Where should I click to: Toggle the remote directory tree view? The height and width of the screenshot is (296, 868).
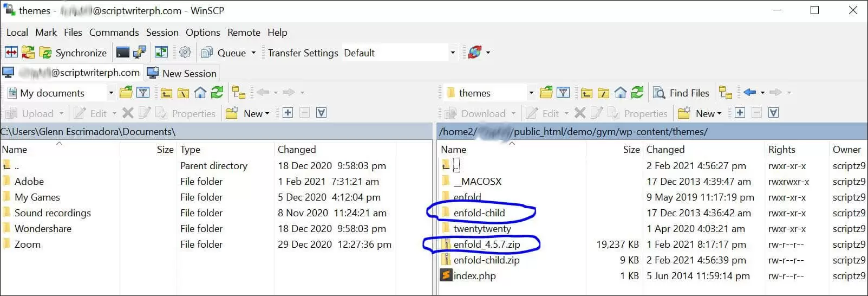(x=726, y=93)
